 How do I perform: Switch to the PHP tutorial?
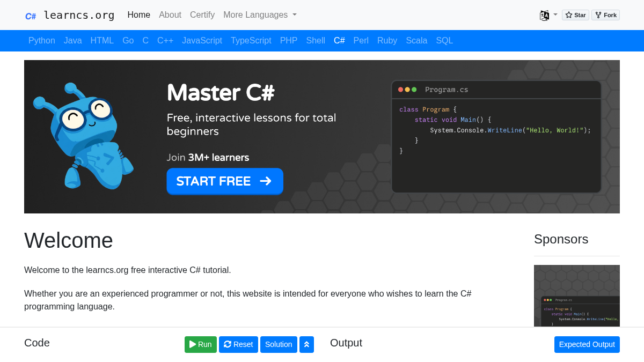[289, 41]
